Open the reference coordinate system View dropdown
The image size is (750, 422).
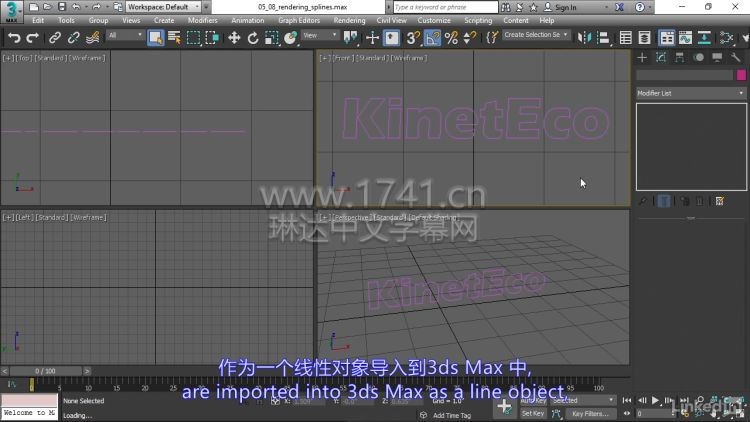320,35
